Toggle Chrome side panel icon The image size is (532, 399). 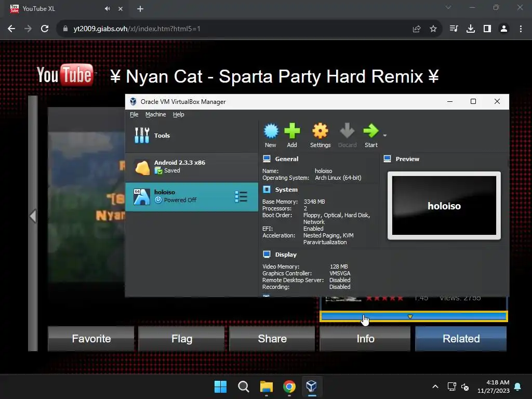487,29
